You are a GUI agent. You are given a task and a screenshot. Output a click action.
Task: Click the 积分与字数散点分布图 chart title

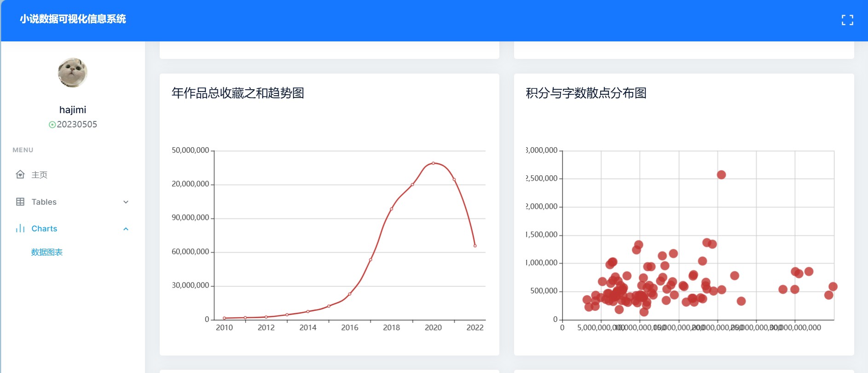(x=586, y=93)
